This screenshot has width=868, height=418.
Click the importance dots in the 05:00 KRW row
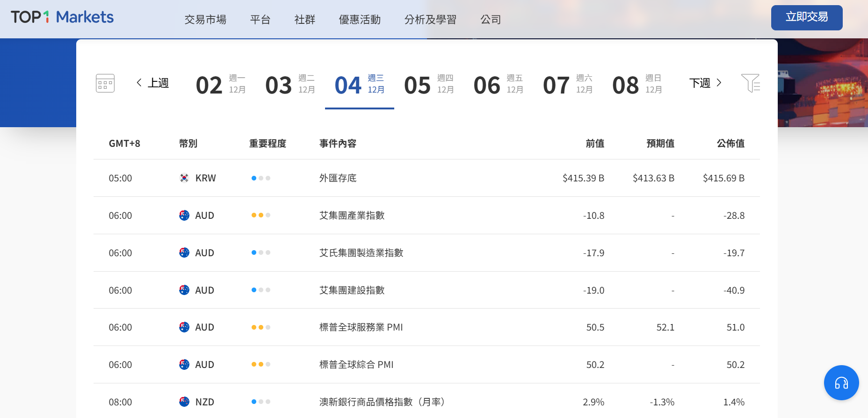tap(260, 178)
